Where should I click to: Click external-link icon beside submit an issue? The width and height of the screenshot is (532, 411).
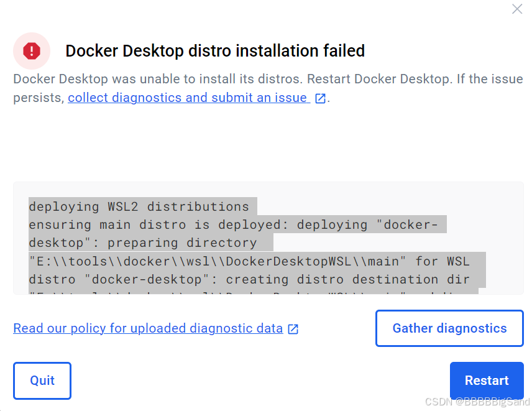tap(321, 98)
